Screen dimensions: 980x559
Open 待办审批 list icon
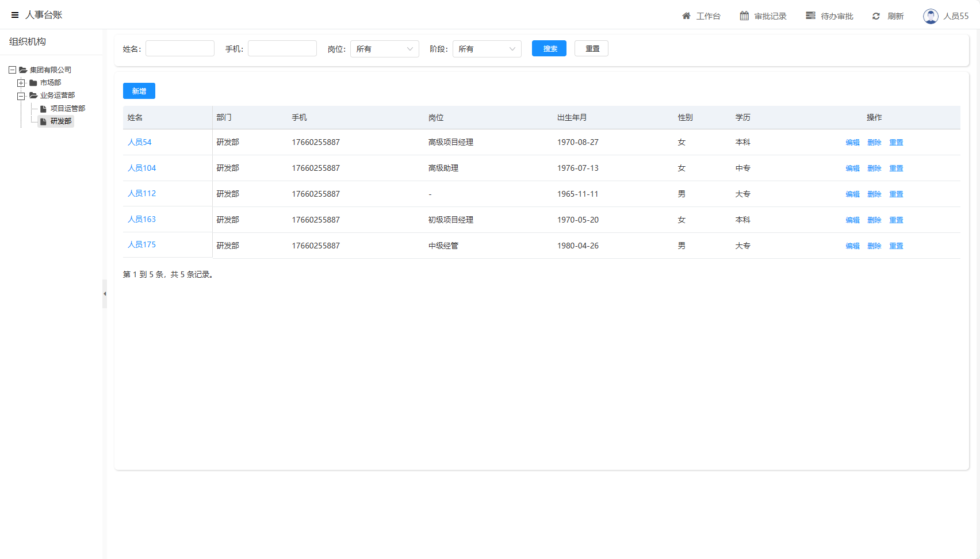[810, 16]
